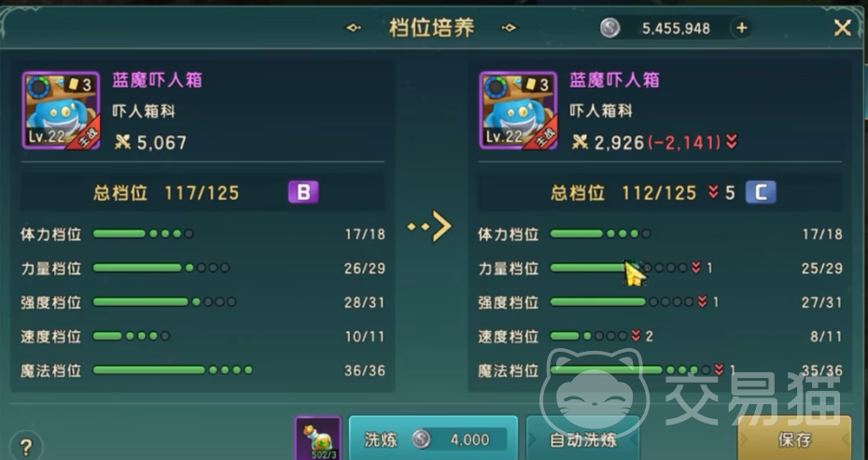Viewport: 868px width, 460px height.
Task: Click the red down arrows beside 速度档位
Action: [636, 336]
